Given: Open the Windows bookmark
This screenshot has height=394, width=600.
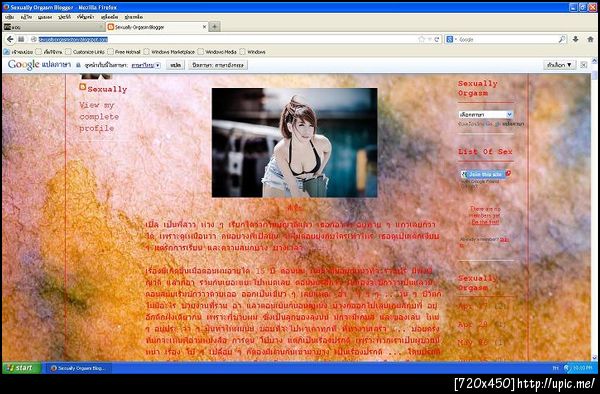Looking at the screenshot, I should click(253, 52).
